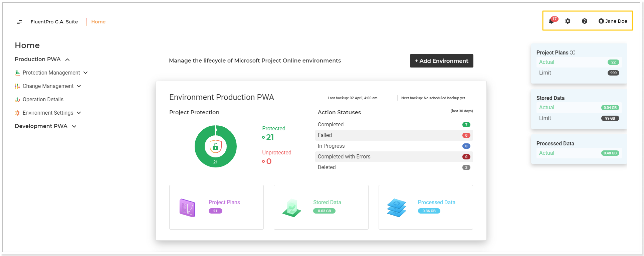The height and width of the screenshot is (256, 644).
Task: Expand the Development PWA section
Action: coord(74,126)
